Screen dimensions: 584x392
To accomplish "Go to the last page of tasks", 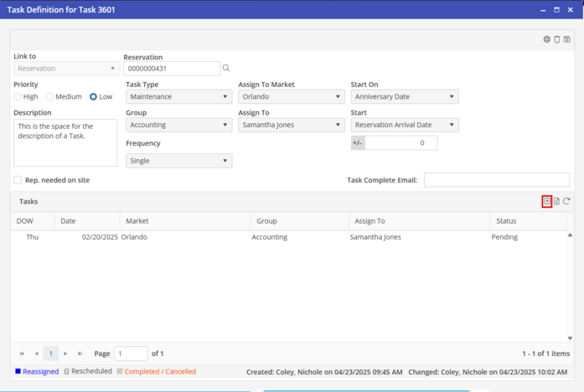I will pos(80,353).
